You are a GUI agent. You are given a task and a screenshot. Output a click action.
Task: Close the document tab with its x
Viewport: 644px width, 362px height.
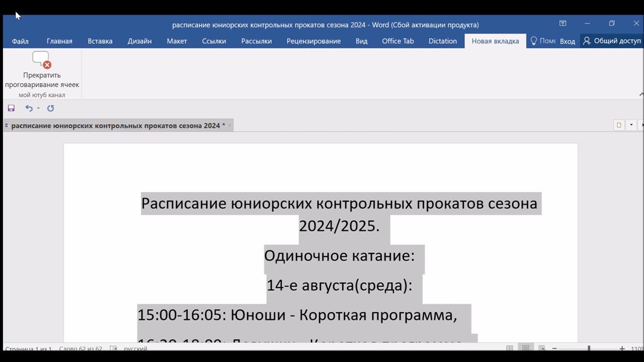[229, 126]
